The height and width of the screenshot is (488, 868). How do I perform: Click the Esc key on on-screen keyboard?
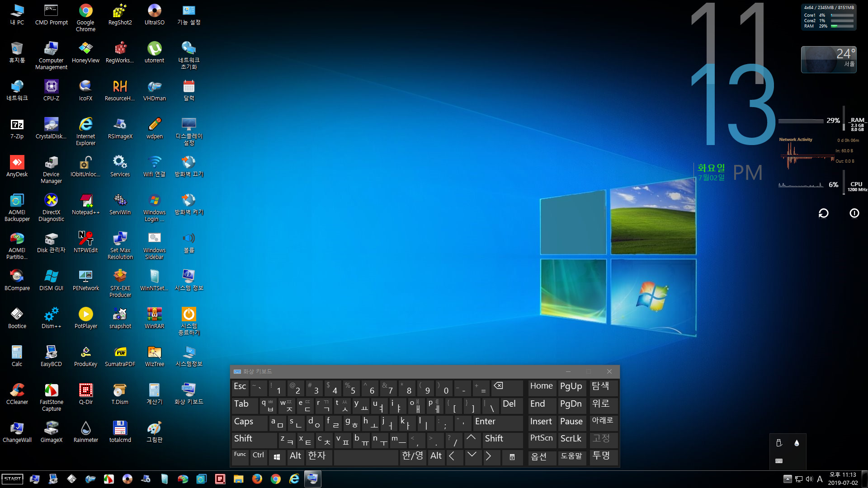[x=240, y=387]
